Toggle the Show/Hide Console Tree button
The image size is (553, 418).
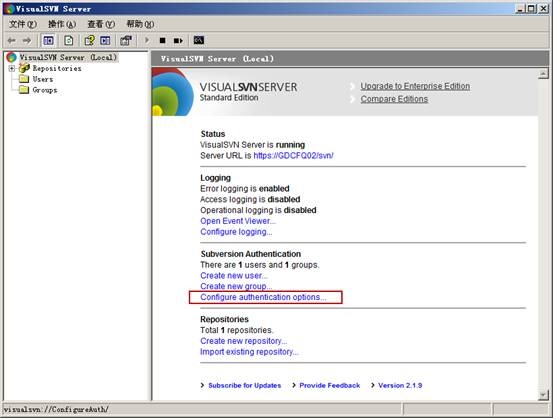pyautogui.click(x=48, y=41)
